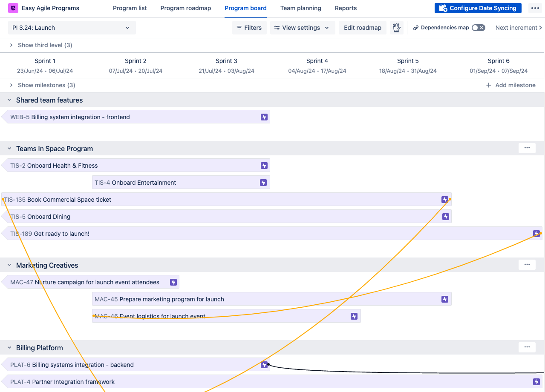Click the Easy Agile Programs logo icon
Image resolution: width=545 pixels, height=392 pixels.
tap(13, 8)
